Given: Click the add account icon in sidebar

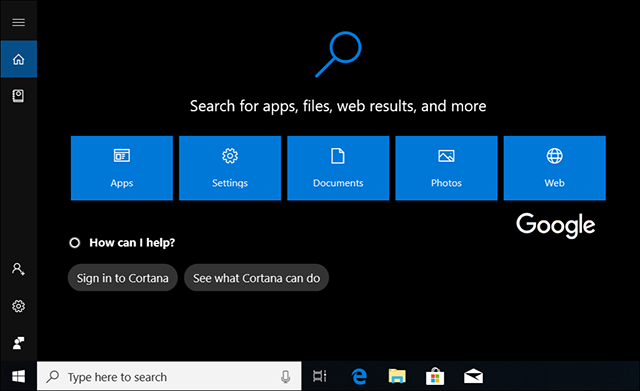Looking at the screenshot, I should pyautogui.click(x=18, y=269).
